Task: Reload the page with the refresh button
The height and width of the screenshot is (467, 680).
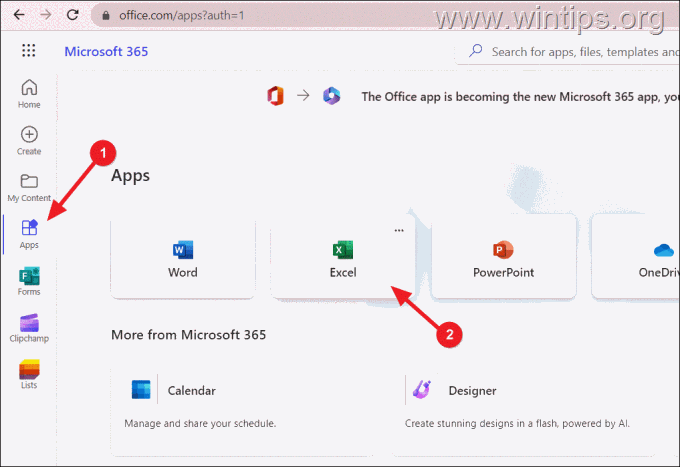Action: point(72,15)
